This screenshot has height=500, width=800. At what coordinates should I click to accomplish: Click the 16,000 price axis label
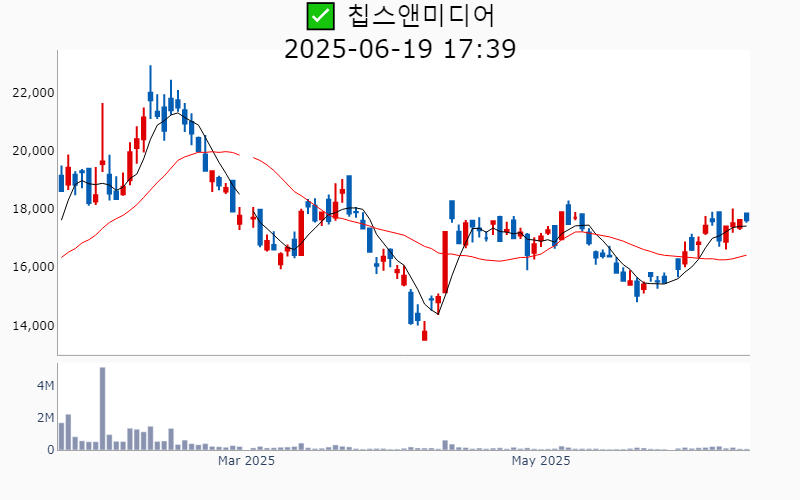click(x=33, y=267)
